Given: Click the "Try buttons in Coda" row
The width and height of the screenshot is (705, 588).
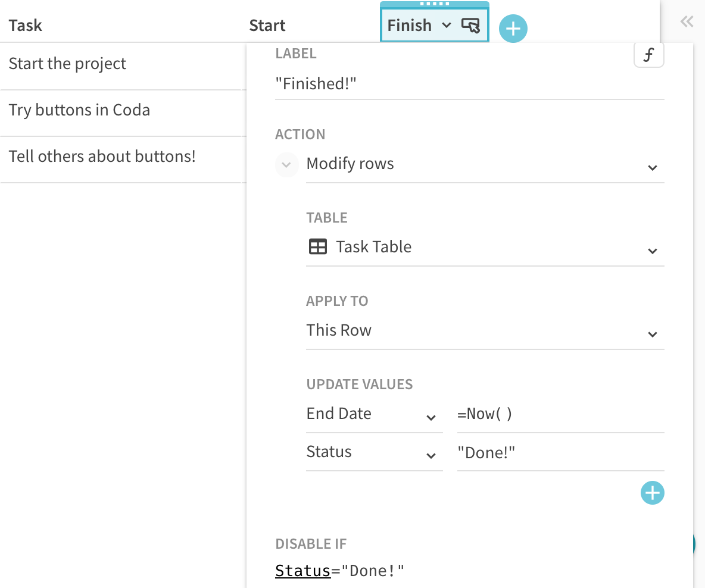Looking at the screenshot, I should pyautogui.click(x=80, y=111).
